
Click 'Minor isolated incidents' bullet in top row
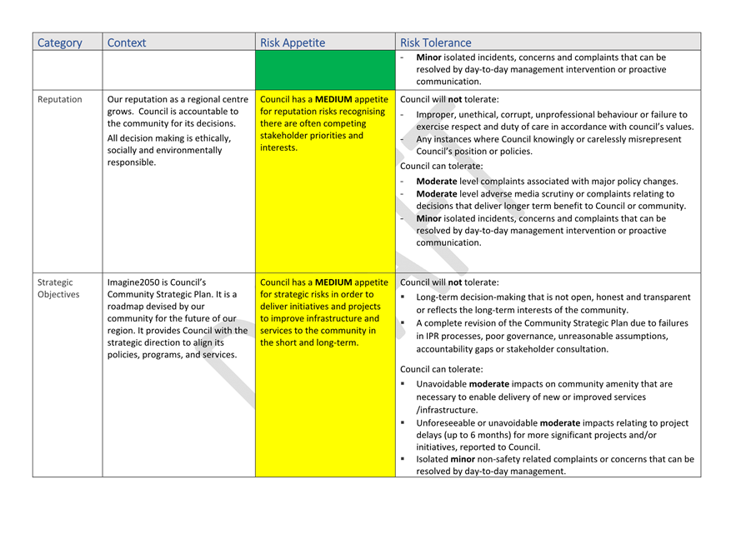(541, 69)
